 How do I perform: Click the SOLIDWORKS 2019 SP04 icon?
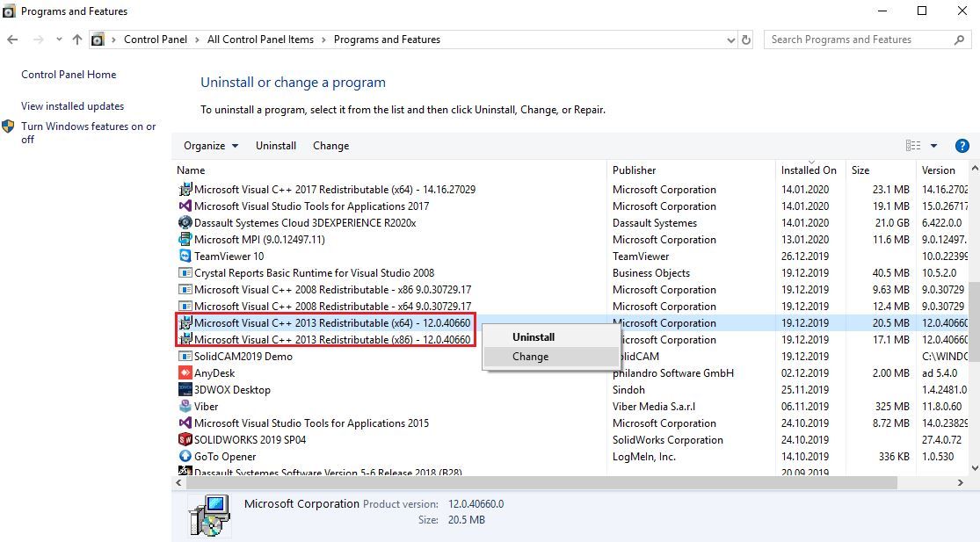pyautogui.click(x=185, y=440)
